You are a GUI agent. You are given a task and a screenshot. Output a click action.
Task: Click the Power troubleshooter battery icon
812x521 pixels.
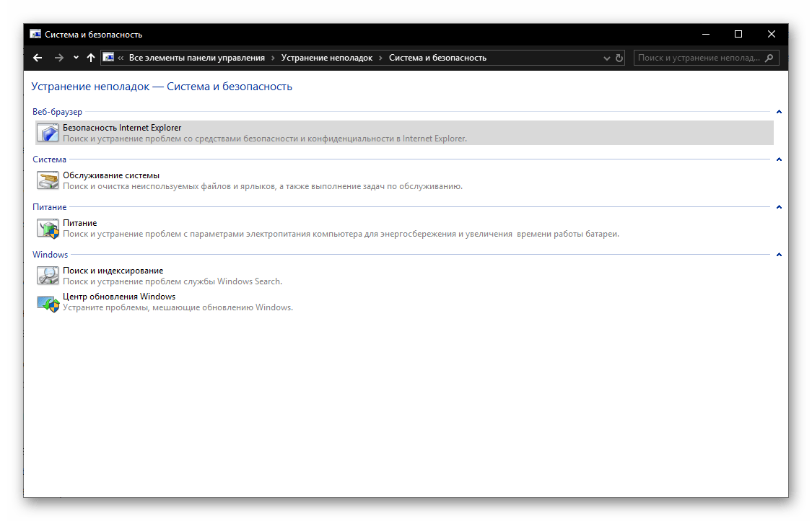pos(48,228)
